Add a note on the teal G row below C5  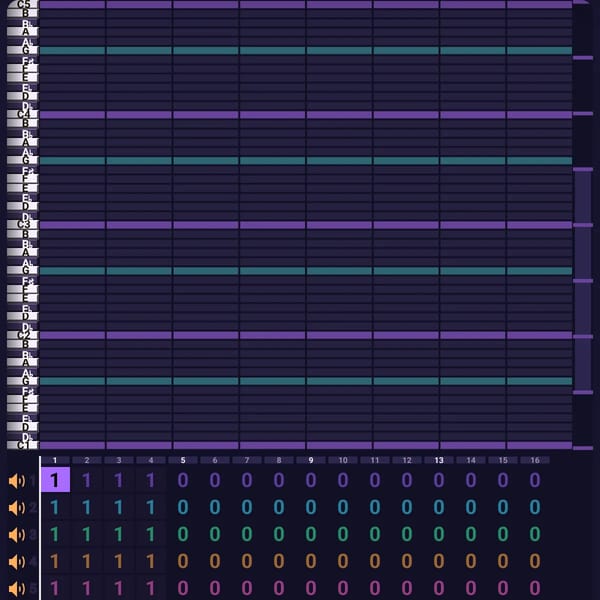pyautogui.click(x=306, y=51)
